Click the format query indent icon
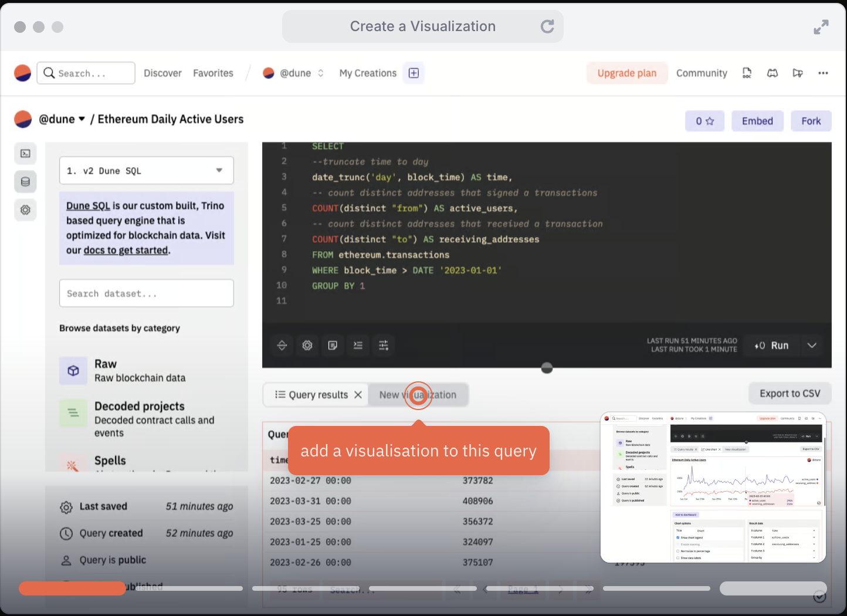Viewport: 847px width, 616px height. 358,346
